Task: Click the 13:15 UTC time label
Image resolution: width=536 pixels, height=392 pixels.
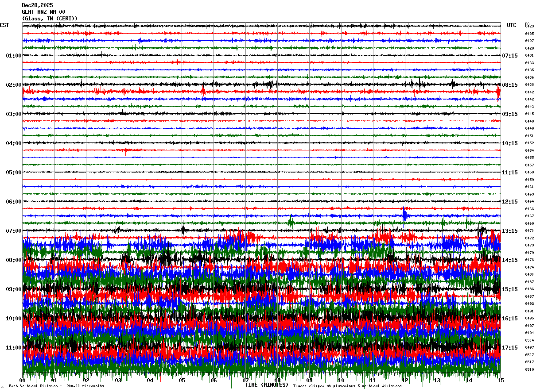Action: (x=510, y=231)
